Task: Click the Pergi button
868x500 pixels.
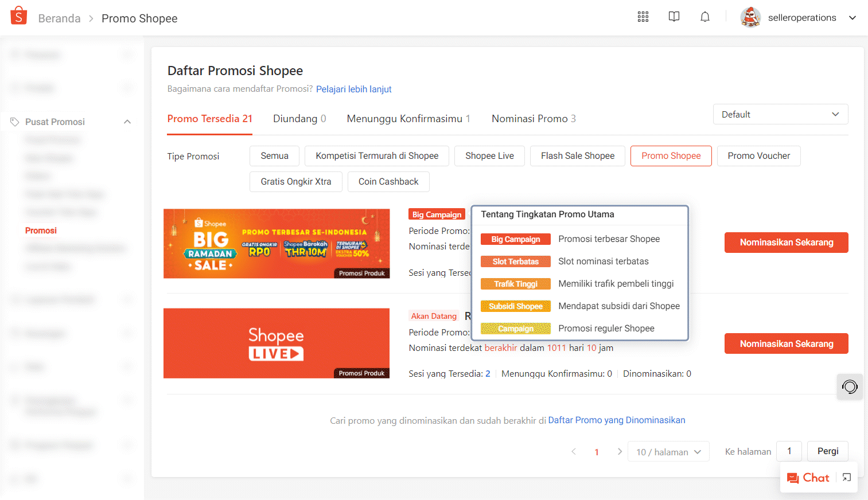Action: coord(827,451)
